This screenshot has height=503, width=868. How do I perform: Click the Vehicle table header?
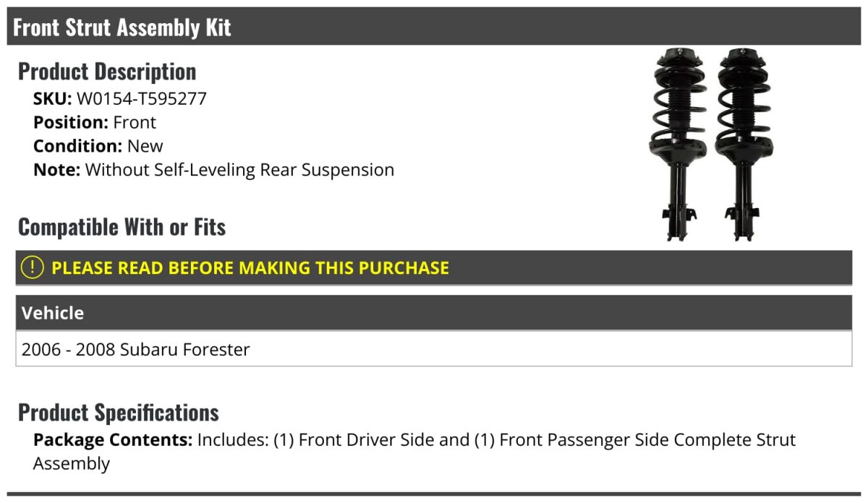pyautogui.click(x=434, y=313)
